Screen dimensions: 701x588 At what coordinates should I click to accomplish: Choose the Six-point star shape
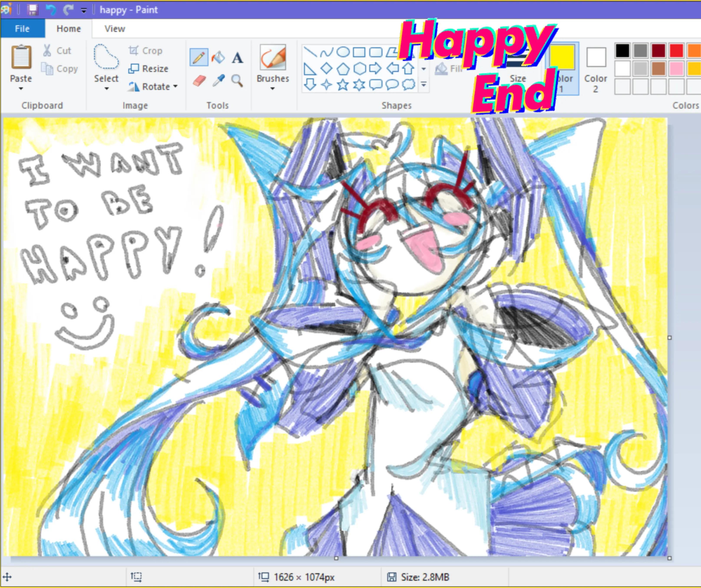coord(359,85)
